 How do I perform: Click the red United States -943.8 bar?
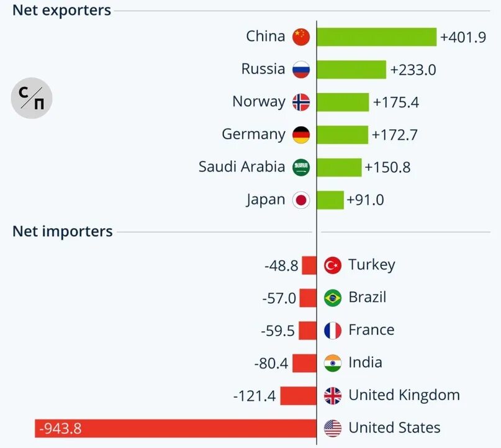coord(176,428)
